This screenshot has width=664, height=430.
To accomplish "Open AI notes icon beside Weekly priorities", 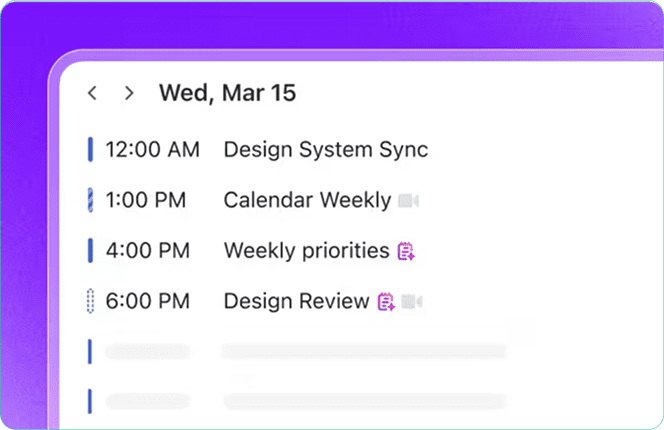I will 406,251.
